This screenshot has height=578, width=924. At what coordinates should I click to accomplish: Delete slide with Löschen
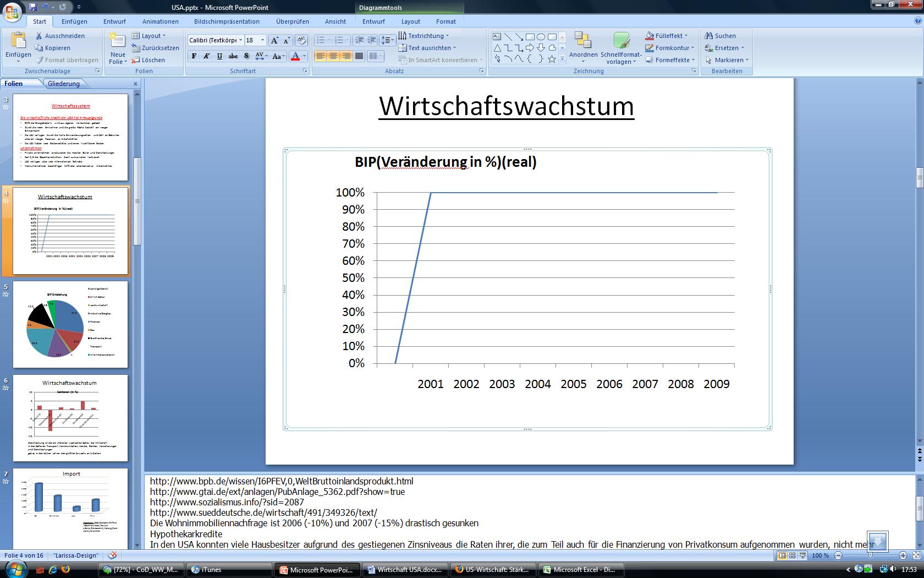(148, 60)
